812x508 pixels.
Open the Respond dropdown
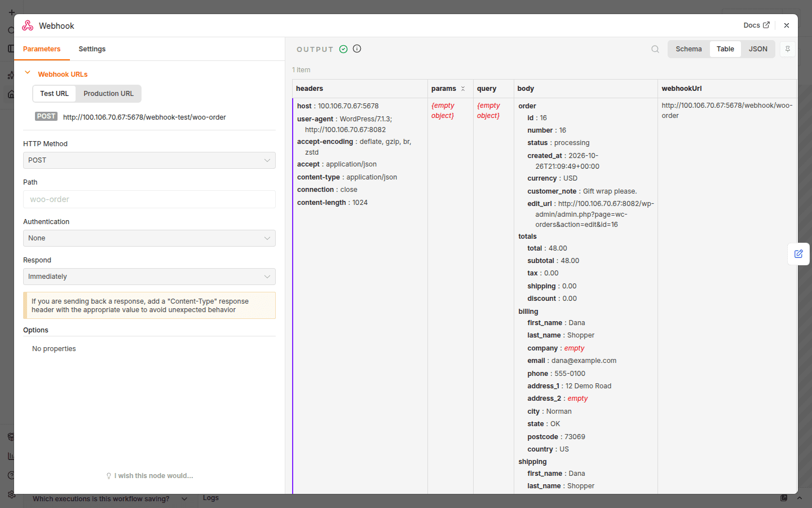[x=149, y=277]
